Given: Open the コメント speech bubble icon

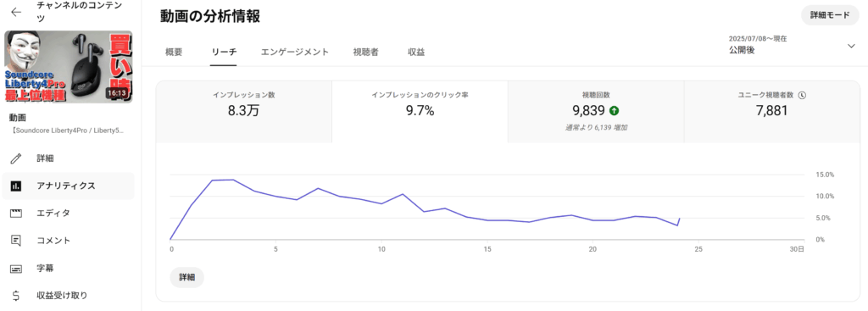Looking at the screenshot, I should tap(16, 241).
